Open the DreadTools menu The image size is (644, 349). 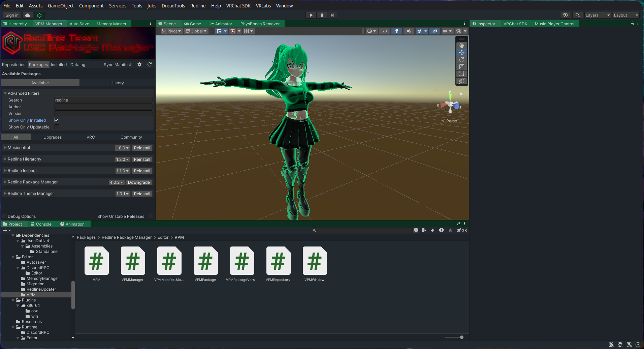(x=173, y=6)
